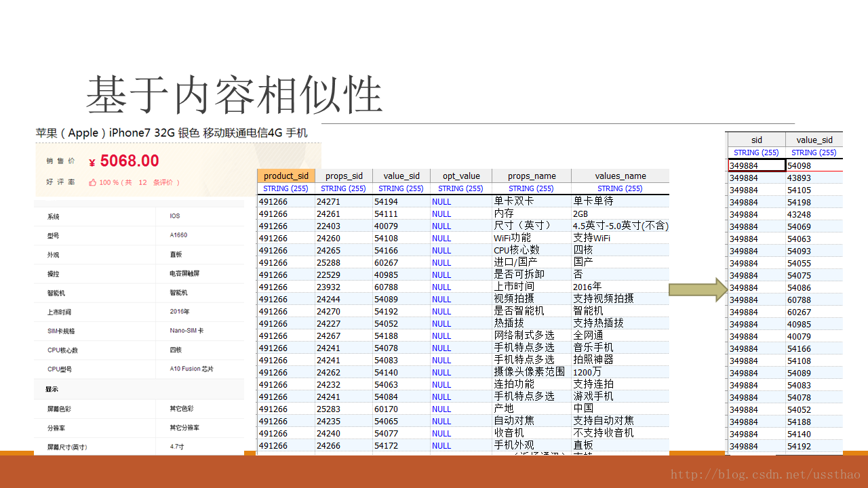Select cell 54172 in value_sid column
This screenshot has width=868, height=488.
tap(401, 445)
